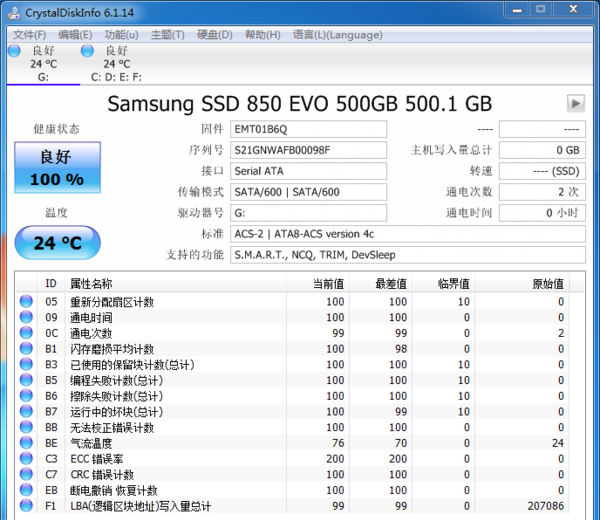Click the 属性名称 column header
This screenshot has width=600, height=520.
(176, 284)
